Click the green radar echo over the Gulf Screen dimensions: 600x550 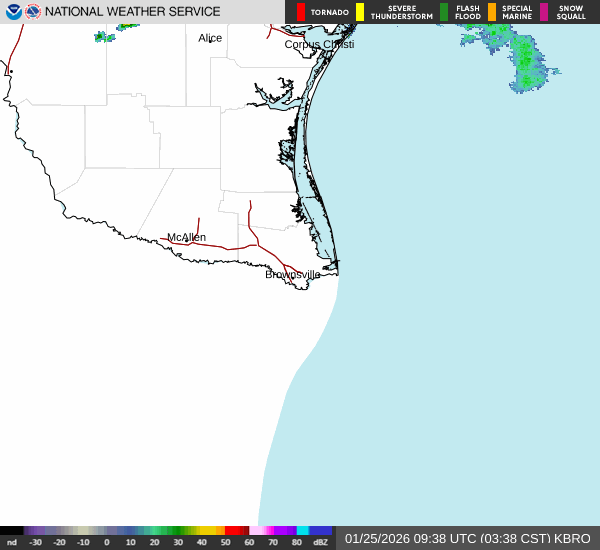[522, 58]
